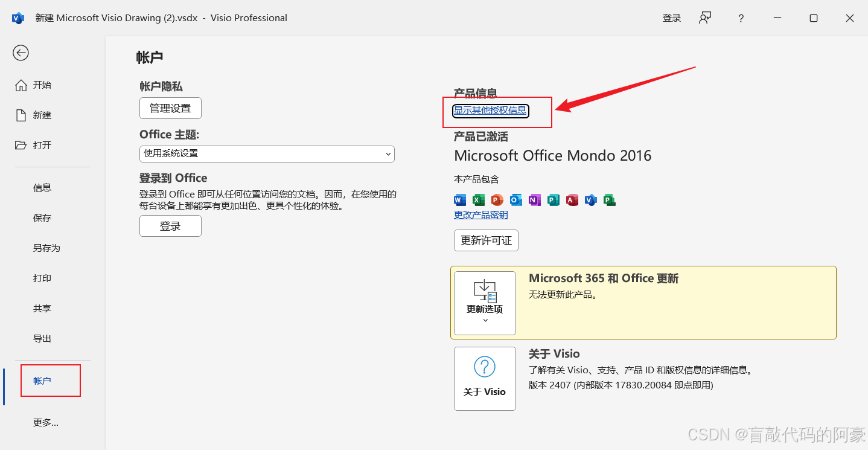Expand the 更新选项 dropdown button
Viewport: 868px width, 450px height.
pyautogui.click(x=485, y=303)
